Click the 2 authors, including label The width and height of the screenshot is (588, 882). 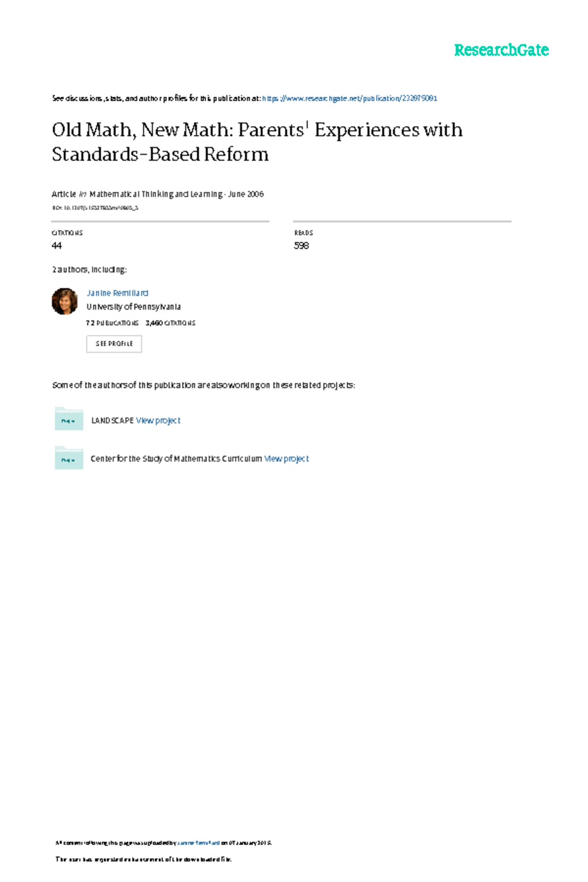(89, 269)
